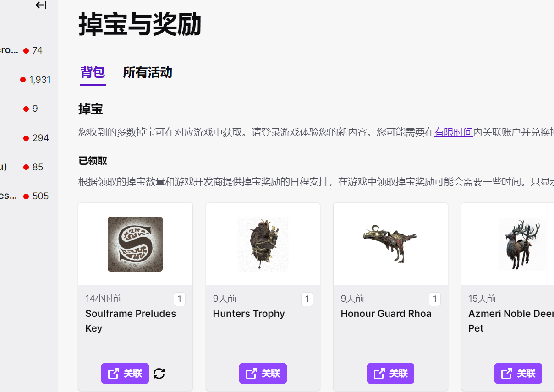Screen dimensions: 554x392
Task: Click the refresh icon beside Soulframe link button
Action: point(159,374)
